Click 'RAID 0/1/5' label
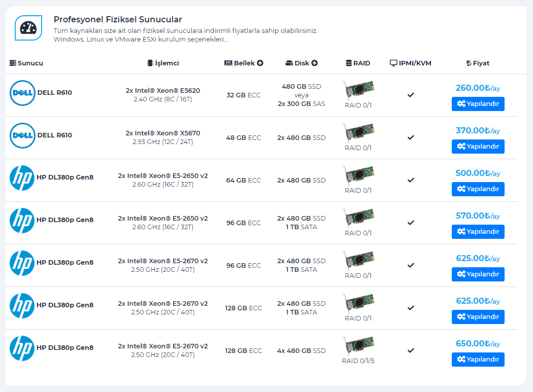This screenshot has height=392, width=533. click(358, 361)
